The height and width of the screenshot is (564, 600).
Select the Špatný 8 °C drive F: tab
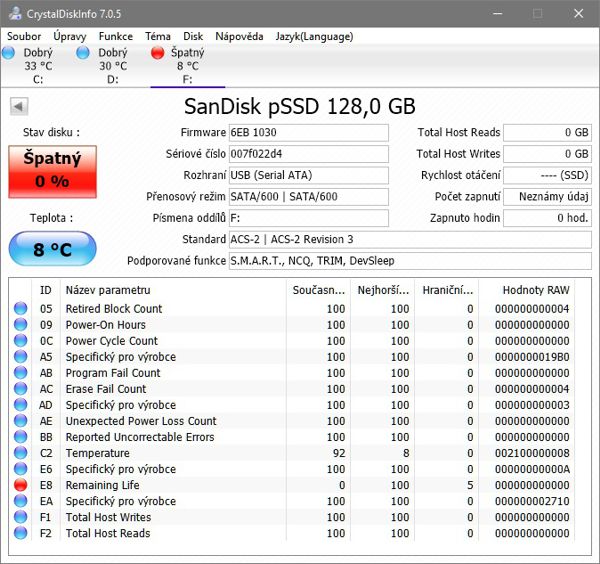coord(188,66)
